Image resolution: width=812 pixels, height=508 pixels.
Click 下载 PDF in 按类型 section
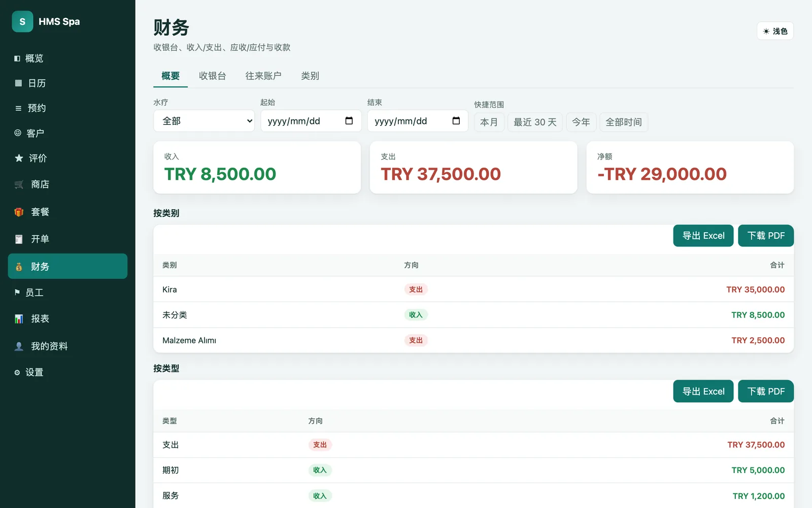pos(766,391)
